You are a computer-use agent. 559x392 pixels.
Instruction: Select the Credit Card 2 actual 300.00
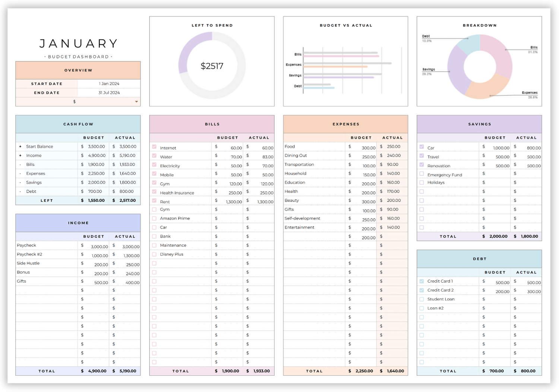click(534, 291)
